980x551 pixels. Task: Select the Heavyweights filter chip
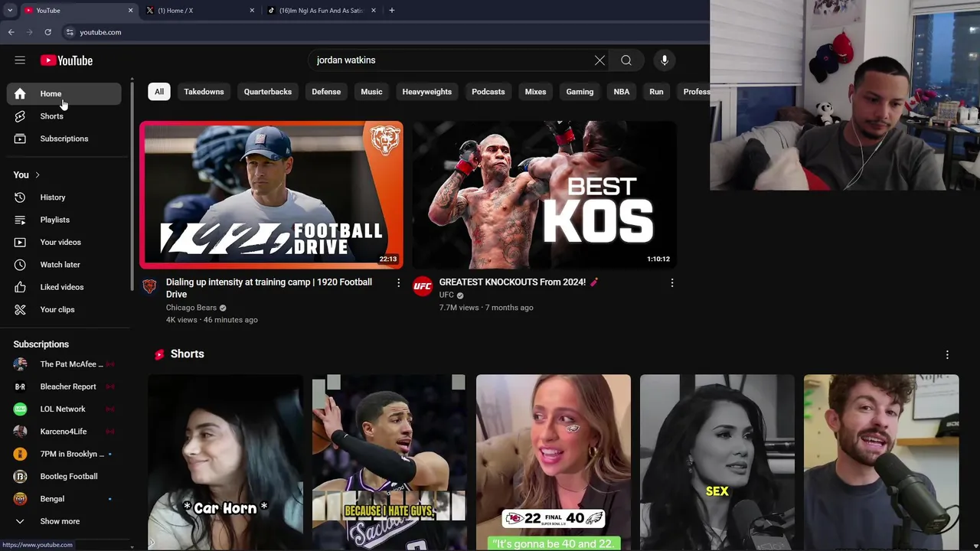427,92
